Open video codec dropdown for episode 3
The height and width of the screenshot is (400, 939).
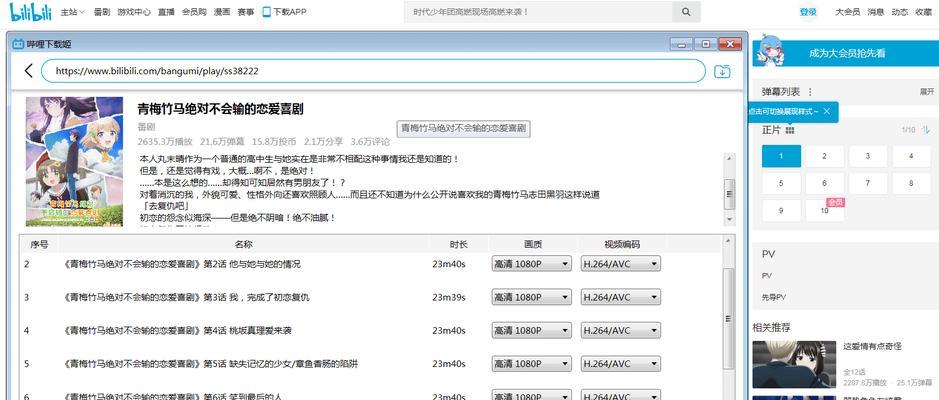[620, 297]
